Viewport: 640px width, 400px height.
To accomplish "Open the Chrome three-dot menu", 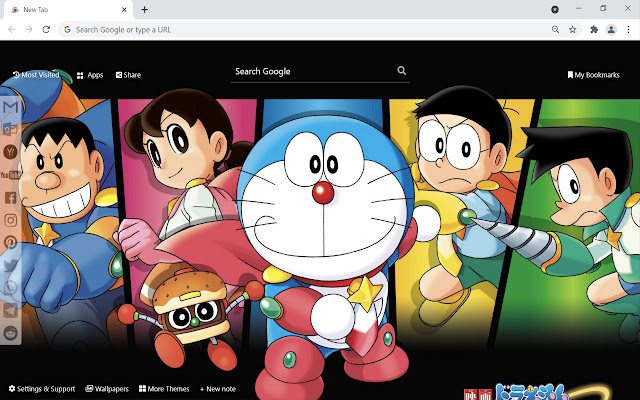I will [x=629, y=29].
